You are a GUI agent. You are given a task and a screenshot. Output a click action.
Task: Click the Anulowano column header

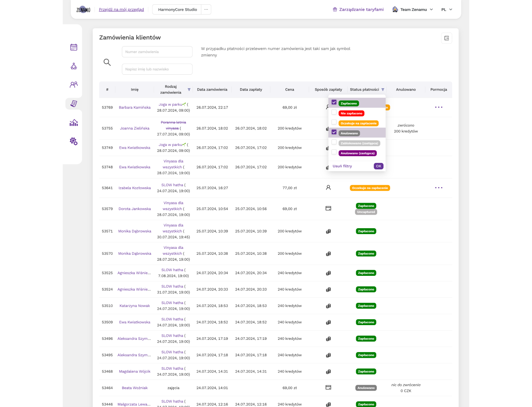click(x=406, y=90)
